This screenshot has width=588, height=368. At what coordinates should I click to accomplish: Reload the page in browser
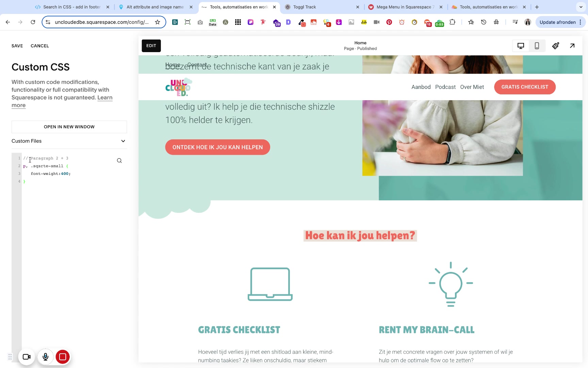click(33, 22)
